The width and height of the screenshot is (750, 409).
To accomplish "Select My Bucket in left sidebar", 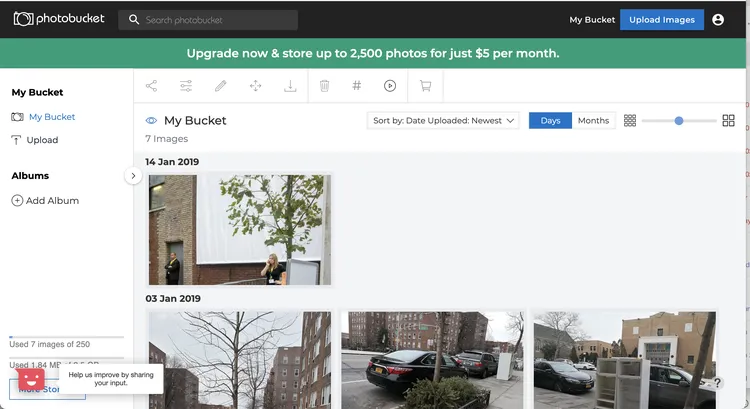I will tap(51, 117).
